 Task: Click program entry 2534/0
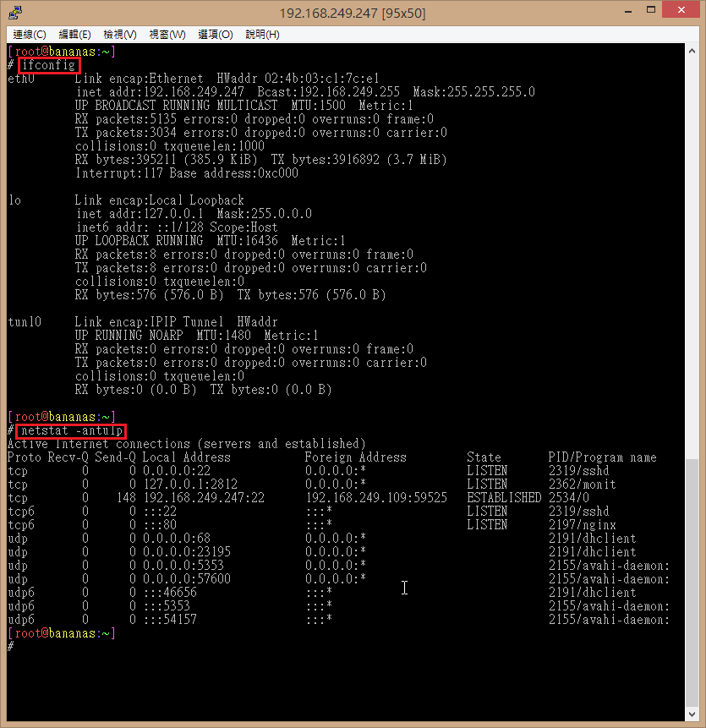[569, 498]
